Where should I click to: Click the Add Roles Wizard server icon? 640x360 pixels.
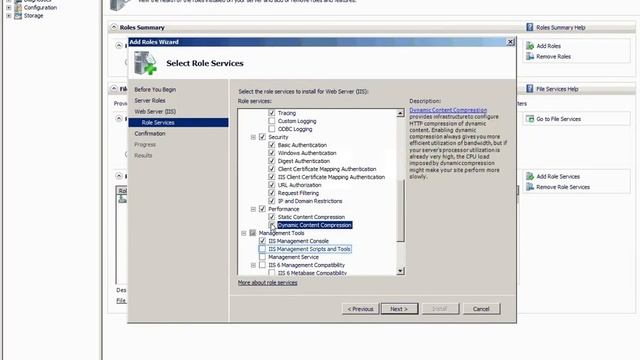click(145, 63)
